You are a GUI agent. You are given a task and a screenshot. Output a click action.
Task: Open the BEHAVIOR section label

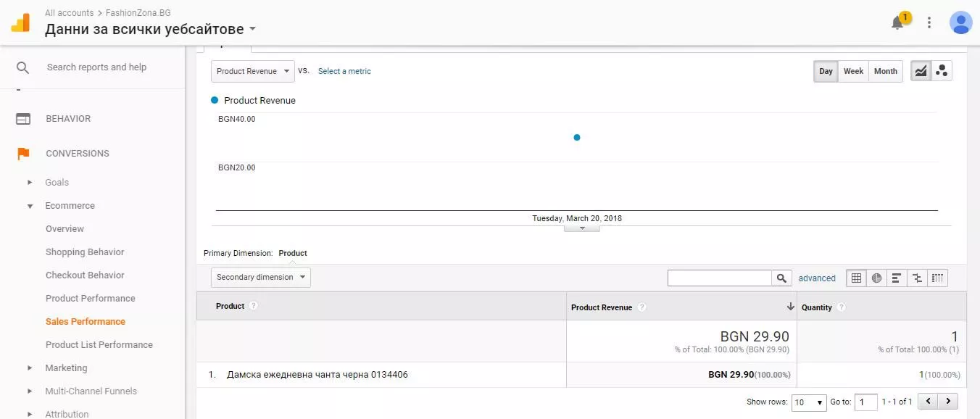pyautogui.click(x=68, y=119)
